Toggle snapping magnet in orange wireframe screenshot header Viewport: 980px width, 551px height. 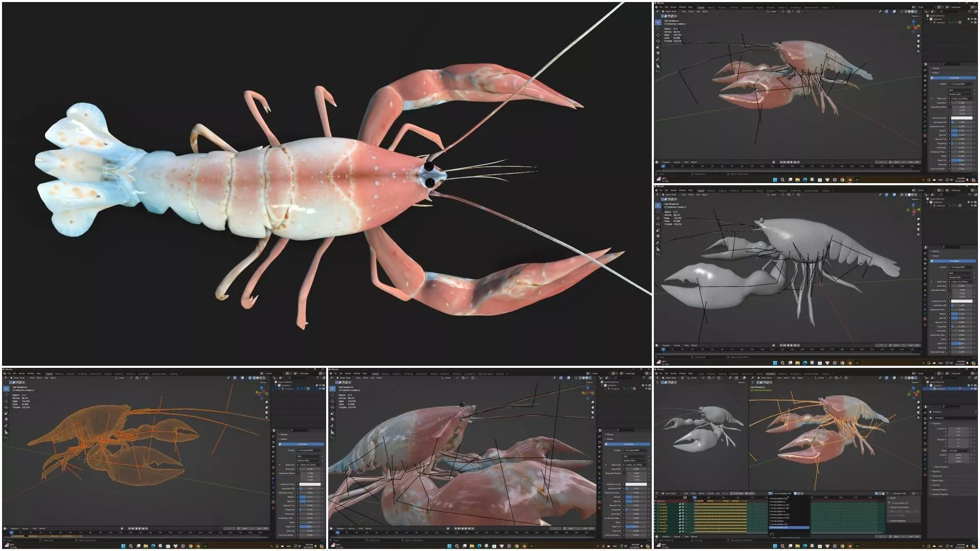pyautogui.click(x=137, y=378)
